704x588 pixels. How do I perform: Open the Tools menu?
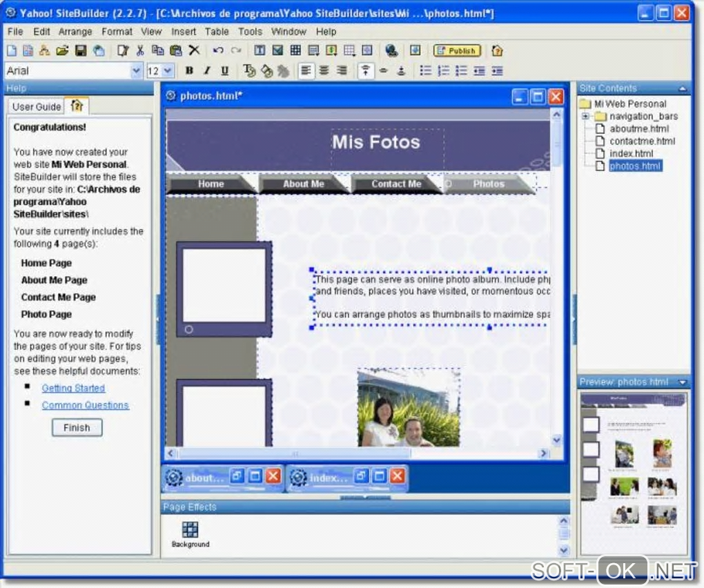coord(250,32)
